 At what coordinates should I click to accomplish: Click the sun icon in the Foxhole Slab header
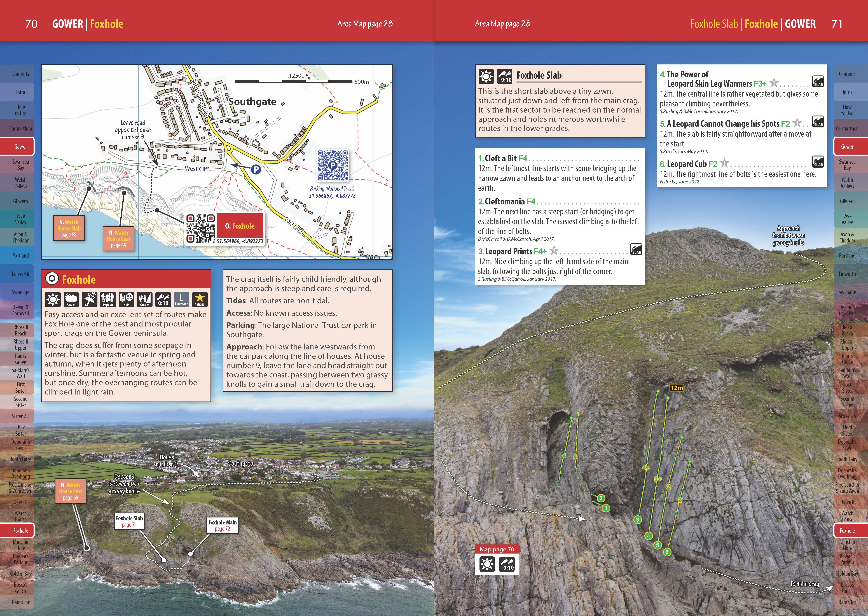(x=486, y=76)
